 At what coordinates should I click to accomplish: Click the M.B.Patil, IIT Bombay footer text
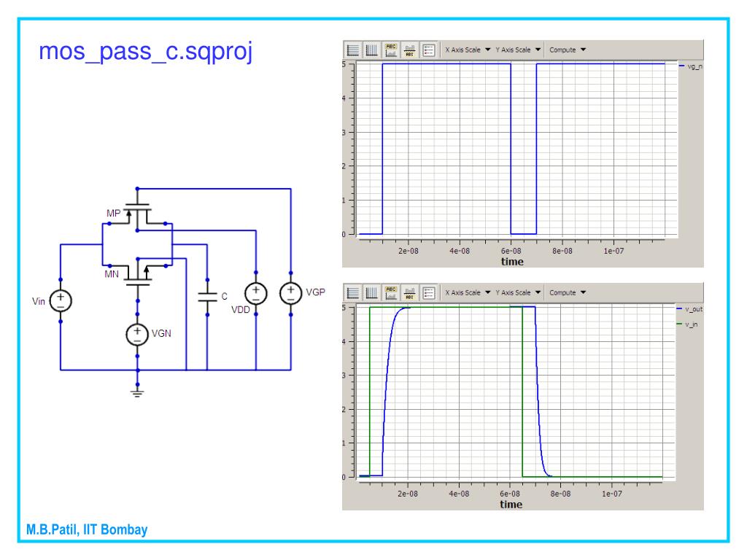(x=87, y=529)
